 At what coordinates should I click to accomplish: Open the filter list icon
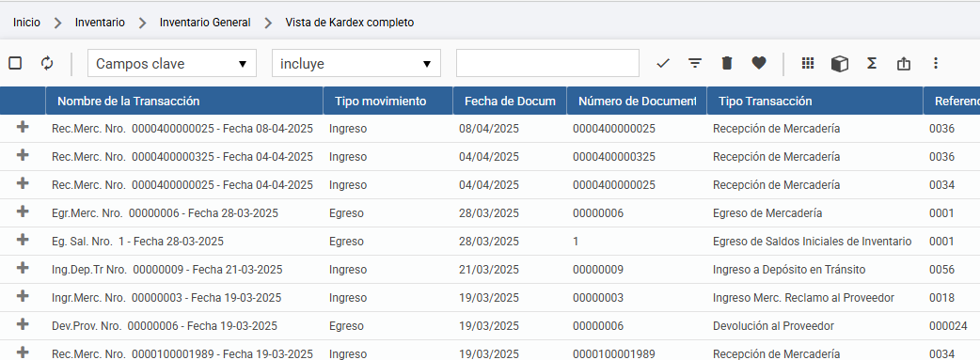(x=695, y=63)
